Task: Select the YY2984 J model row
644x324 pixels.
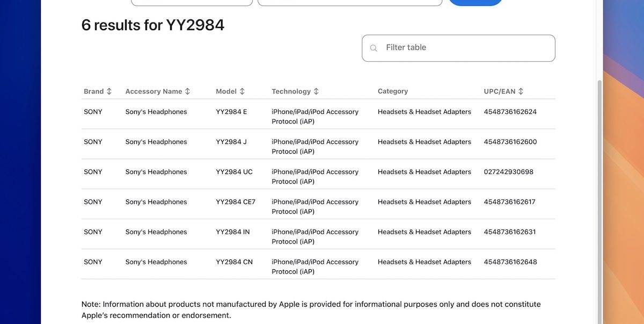Action: click(x=231, y=142)
